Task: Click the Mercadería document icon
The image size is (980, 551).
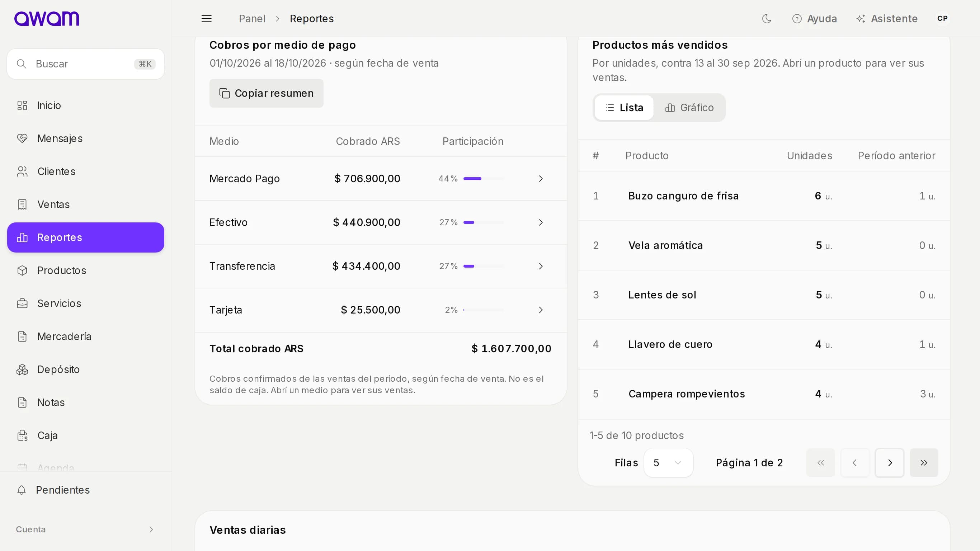Action: 22,336
